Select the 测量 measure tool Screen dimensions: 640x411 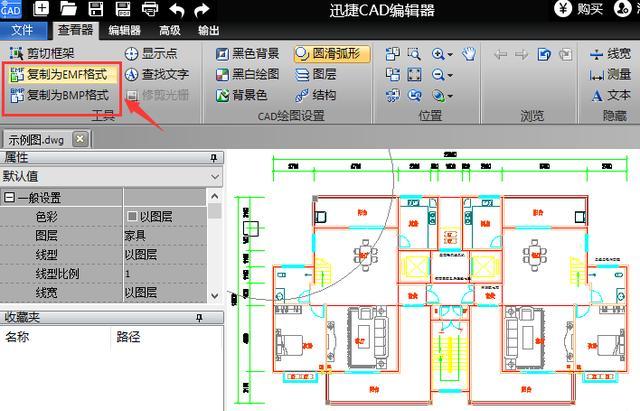coord(610,74)
